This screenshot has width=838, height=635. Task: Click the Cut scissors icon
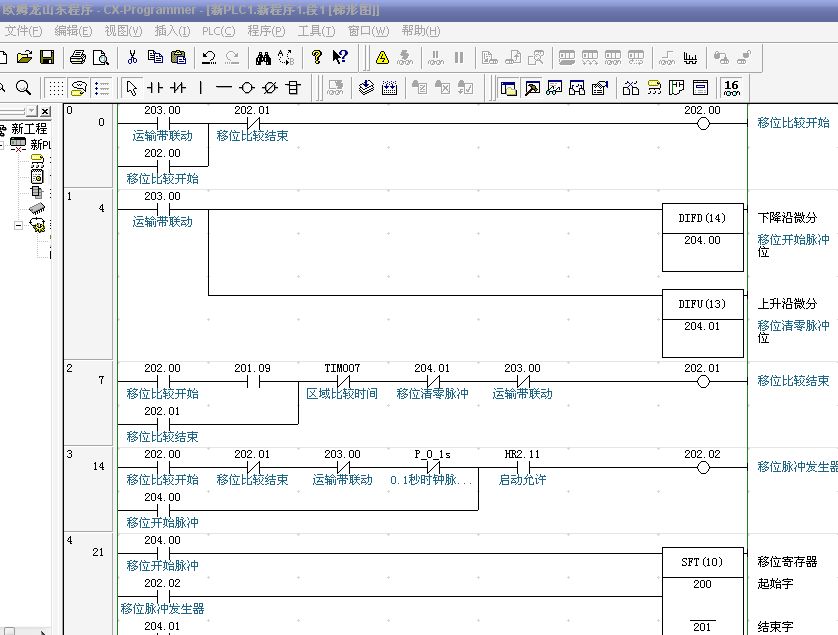coord(134,58)
